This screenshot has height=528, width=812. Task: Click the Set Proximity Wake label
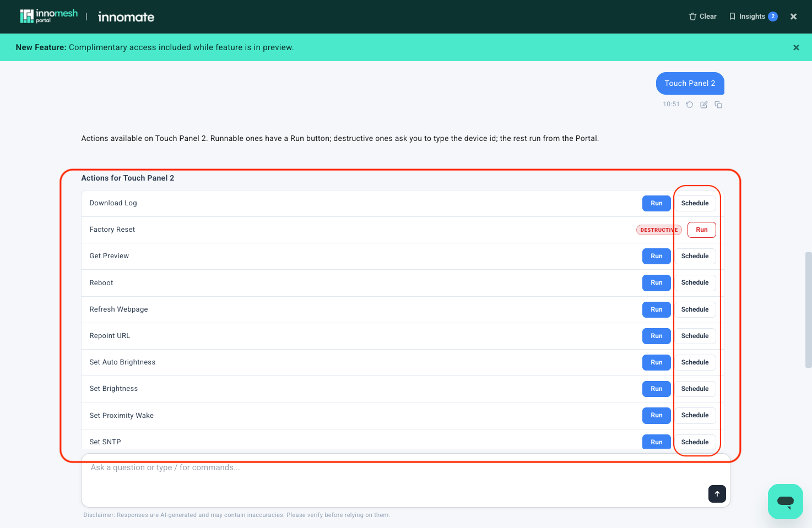click(122, 416)
